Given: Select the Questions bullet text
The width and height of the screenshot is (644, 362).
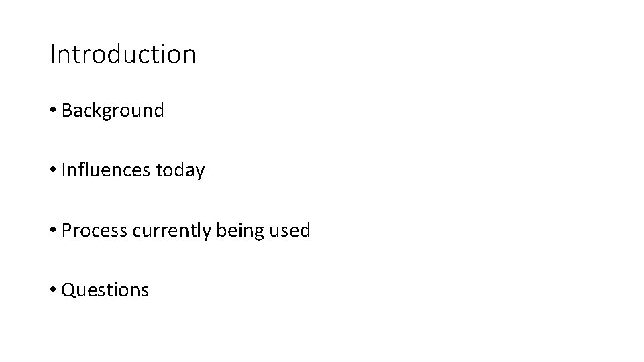Looking at the screenshot, I should (x=105, y=290).
